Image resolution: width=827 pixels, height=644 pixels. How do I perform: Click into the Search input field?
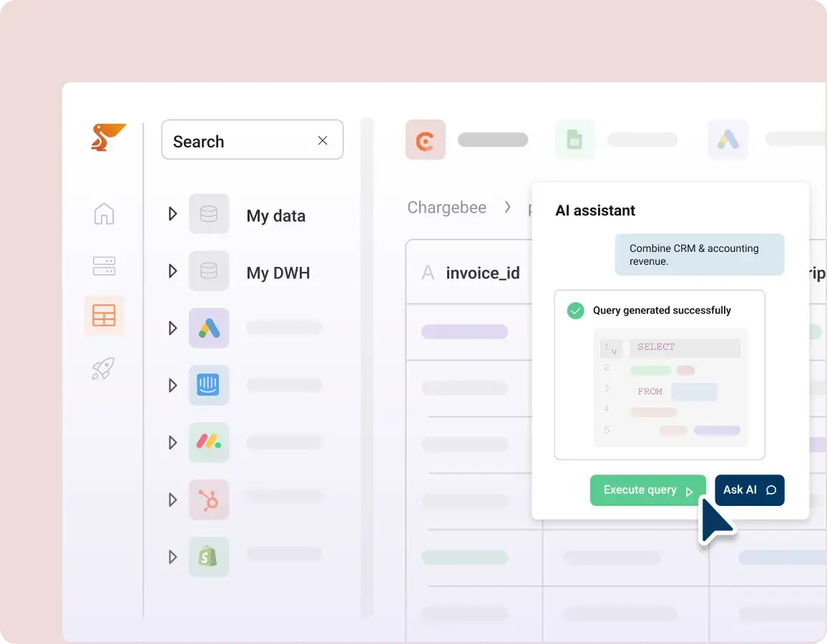point(236,141)
